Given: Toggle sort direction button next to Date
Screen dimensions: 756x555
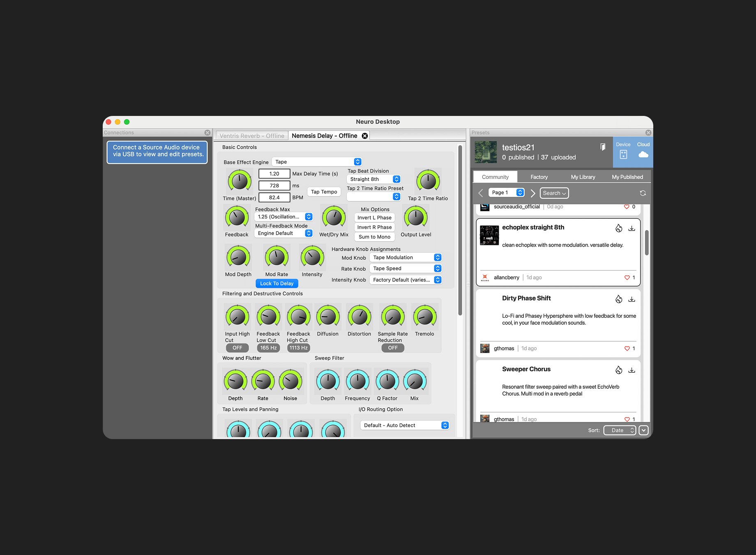Looking at the screenshot, I should (x=644, y=430).
